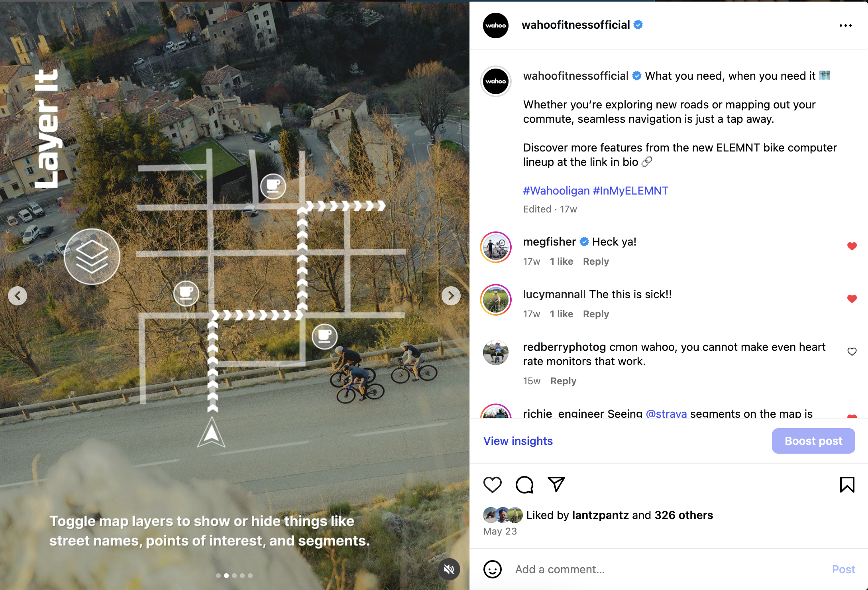Screen dimensions: 868x590
Task: Focus the Add a comment field
Action: tap(670, 569)
